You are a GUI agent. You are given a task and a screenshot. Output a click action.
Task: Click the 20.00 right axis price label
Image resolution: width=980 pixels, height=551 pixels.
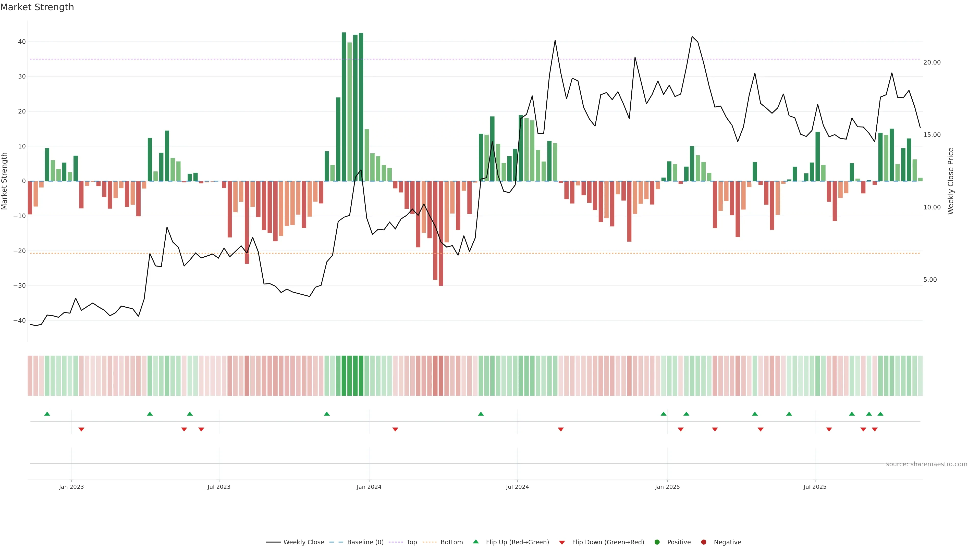pyautogui.click(x=932, y=62)
